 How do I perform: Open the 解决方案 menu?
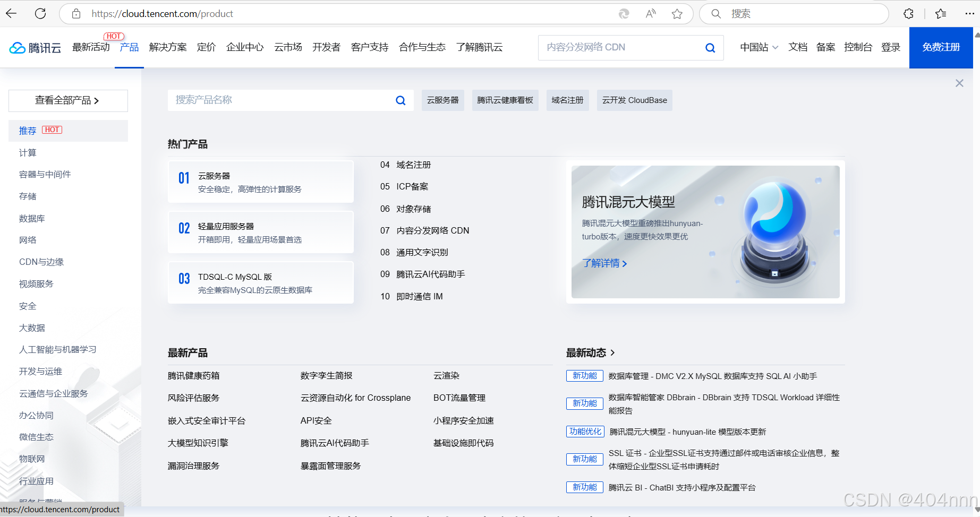click(168, 47)
